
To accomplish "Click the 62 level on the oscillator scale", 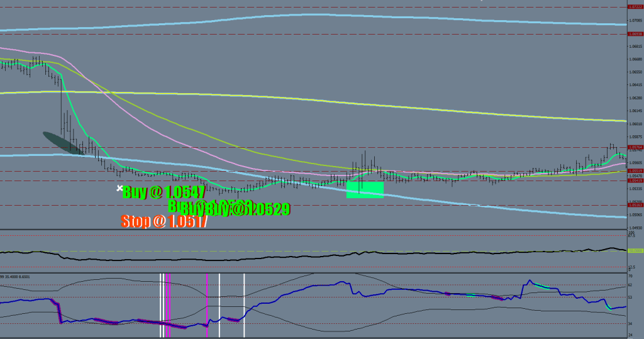I will click(631, 285).
